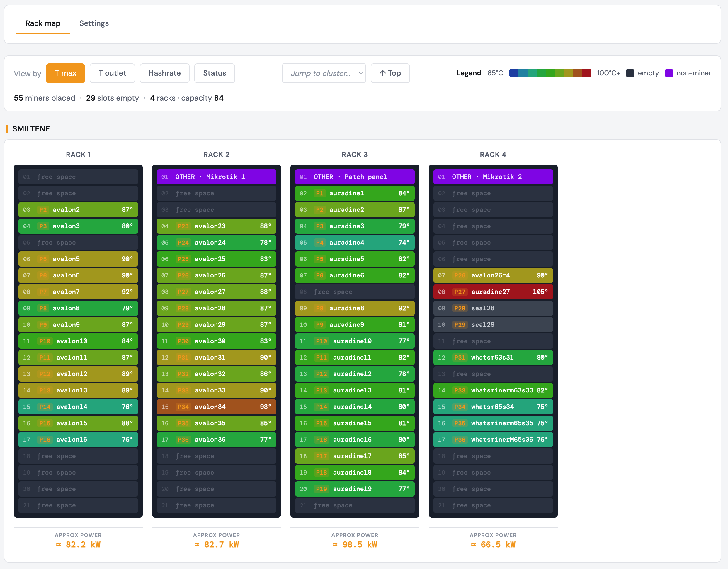Image resolution: width=728 pixels, height=569 pixels.
Task: Click the P34 badge on avalon34
Action: pyautogui.click(x=183, y=407)
